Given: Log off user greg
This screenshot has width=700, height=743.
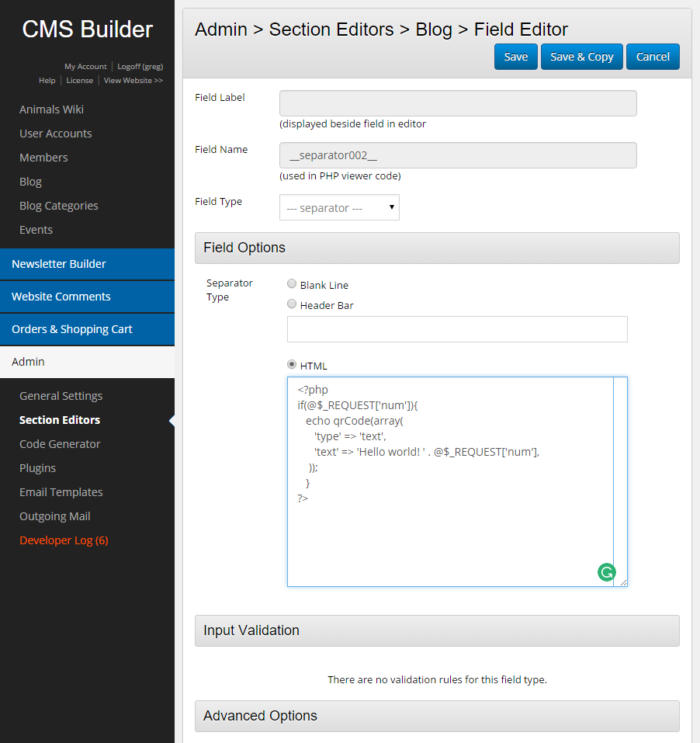Looking at the screenshot, I should point(140,67).
